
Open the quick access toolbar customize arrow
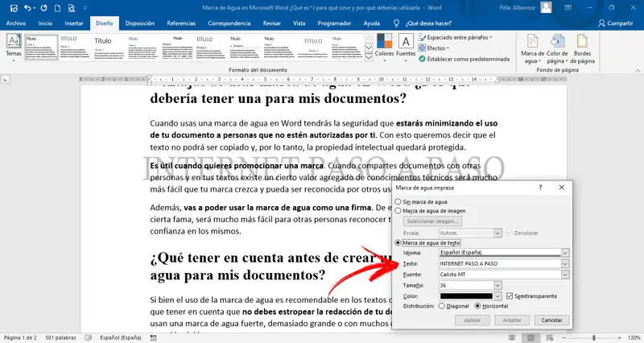(x=85, y=8)
